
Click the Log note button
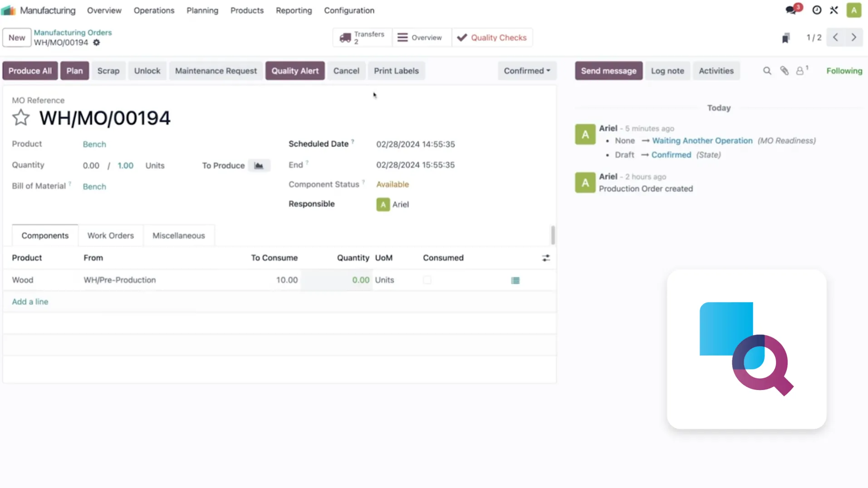pos(667,71)
